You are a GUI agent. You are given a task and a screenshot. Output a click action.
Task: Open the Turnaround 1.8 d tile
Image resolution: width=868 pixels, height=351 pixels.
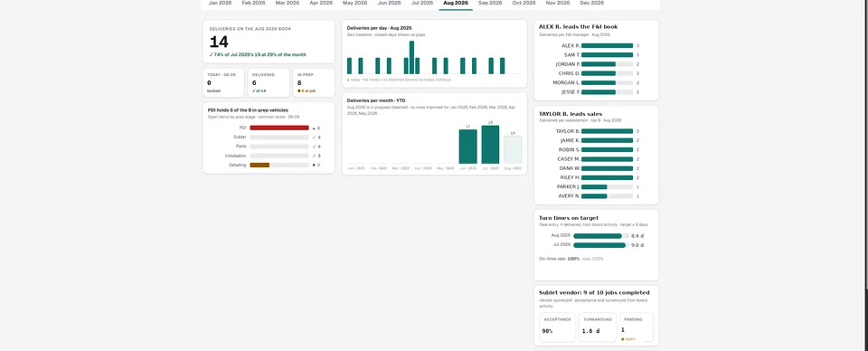pyautogui.click(x=598, y=327)
